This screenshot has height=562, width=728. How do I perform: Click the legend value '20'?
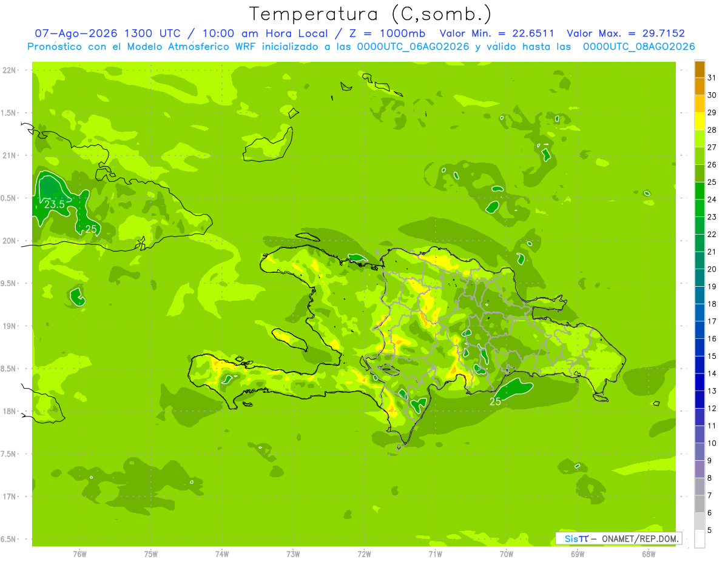[x=712, y=269]
